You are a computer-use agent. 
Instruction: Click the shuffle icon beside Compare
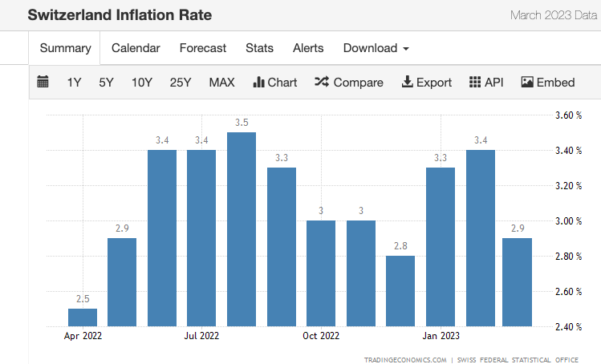pyautogui.click(x=322, y=82)
